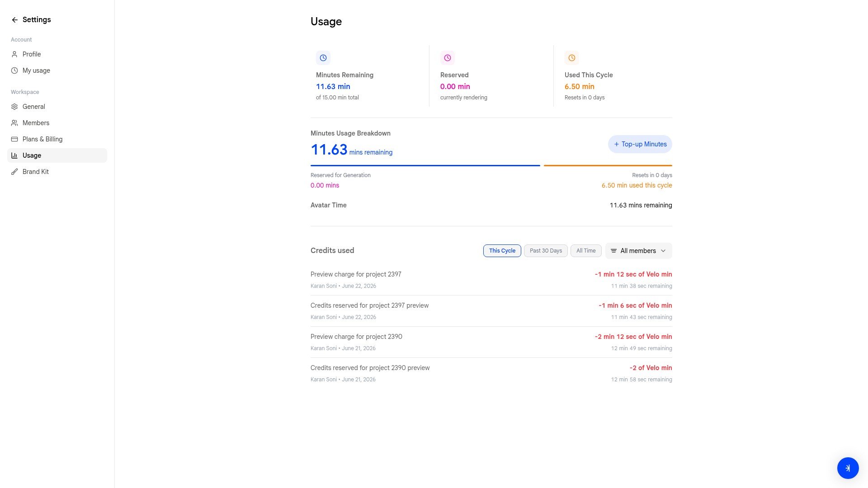868x488 pixels.
Task: Select the Usage sidebar item
Action: click(x=57, y=155)
